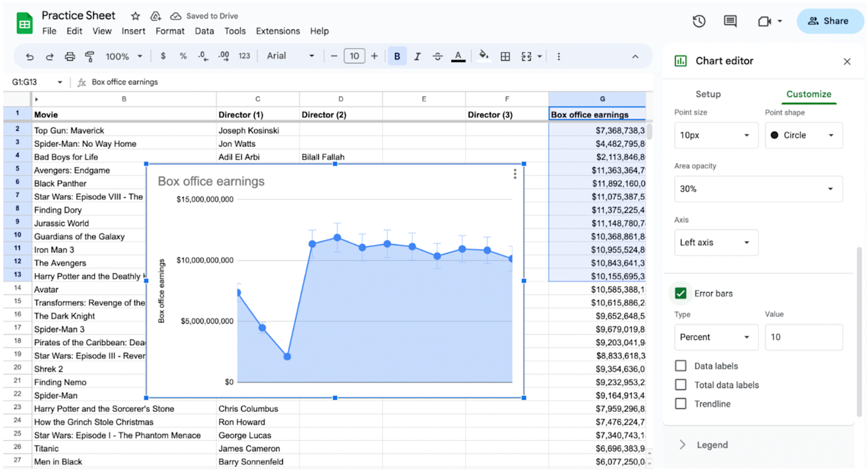Increase decimal places icon

click(223, 56)
